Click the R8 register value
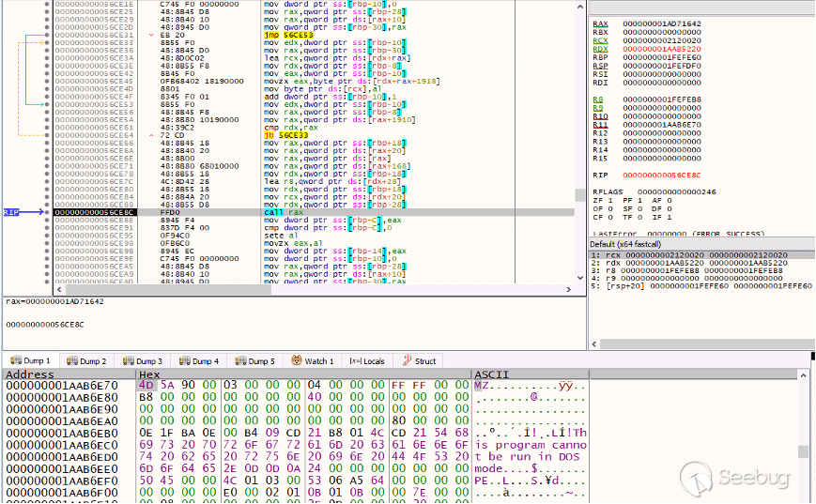816x504 pixels. click(661, 99)
